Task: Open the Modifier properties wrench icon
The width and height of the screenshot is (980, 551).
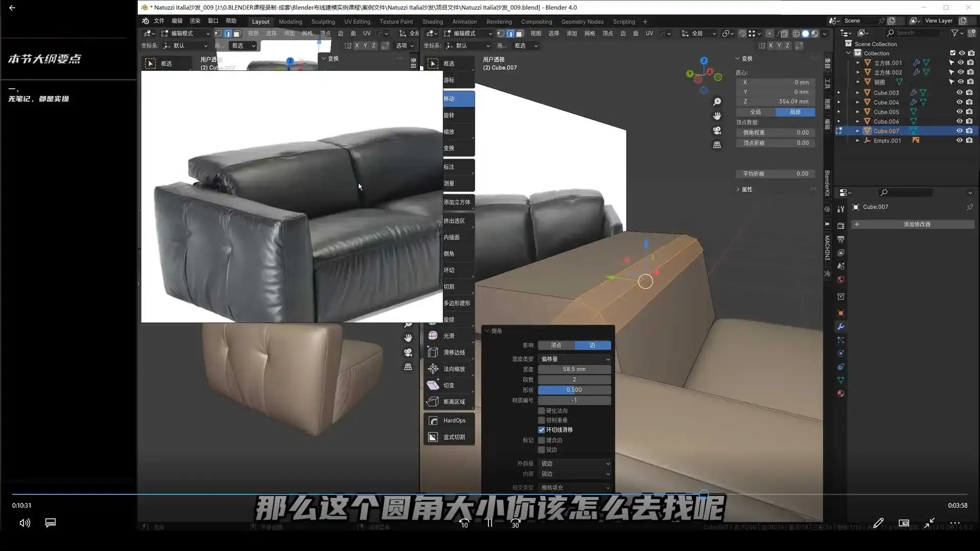Action: (841, 325)
